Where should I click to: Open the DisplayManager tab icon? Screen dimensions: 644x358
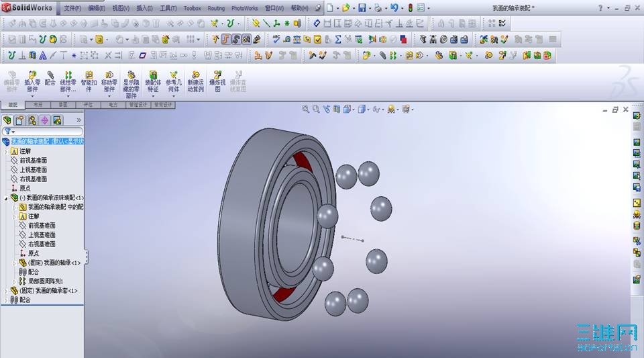tap(57, 120)
